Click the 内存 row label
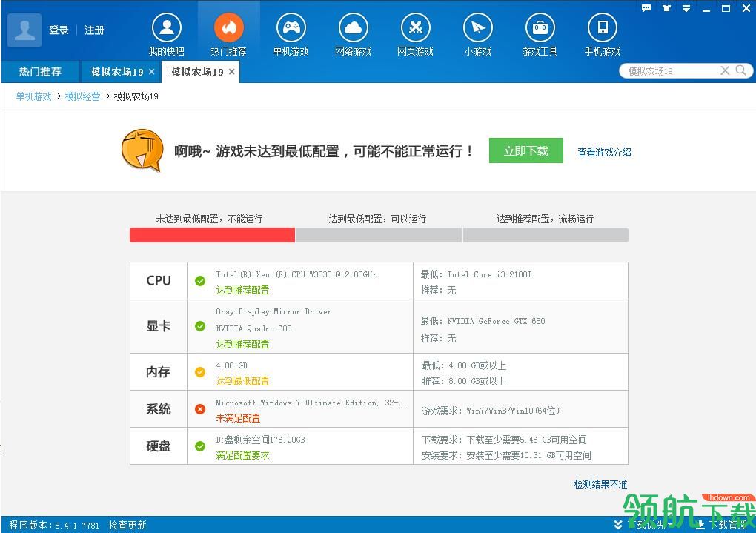Image resolution: width=756 pixels, height=533 pixels. [159, 372]
